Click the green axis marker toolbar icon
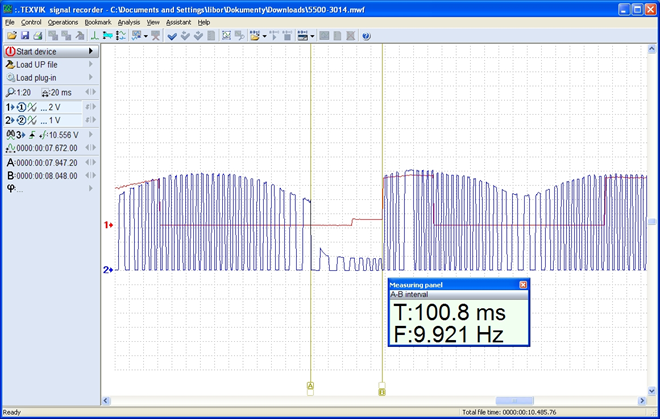The width and height of the screenshot is (660, 419). 95,36
